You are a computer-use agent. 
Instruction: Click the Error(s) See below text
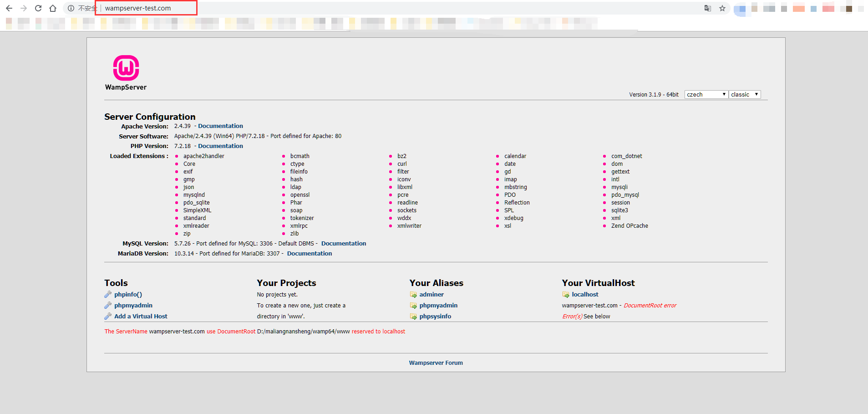[586, 317]
